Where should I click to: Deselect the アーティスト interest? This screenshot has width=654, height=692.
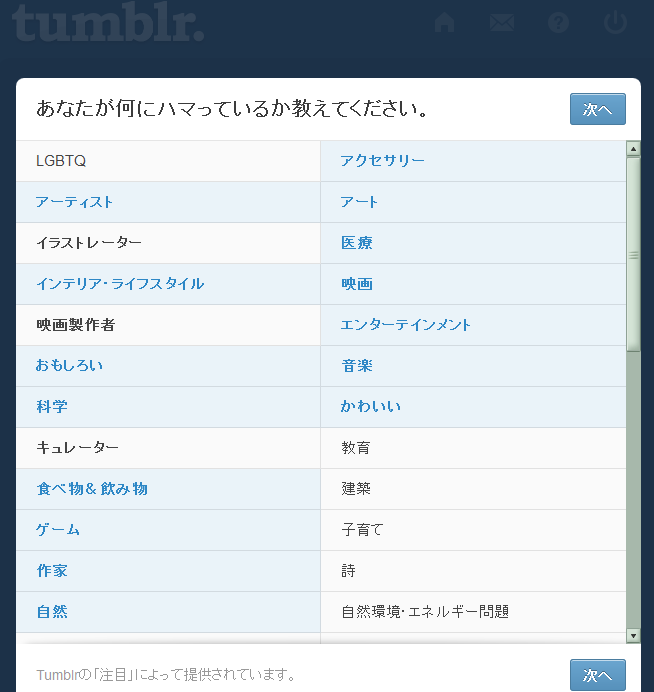point(168,202)
